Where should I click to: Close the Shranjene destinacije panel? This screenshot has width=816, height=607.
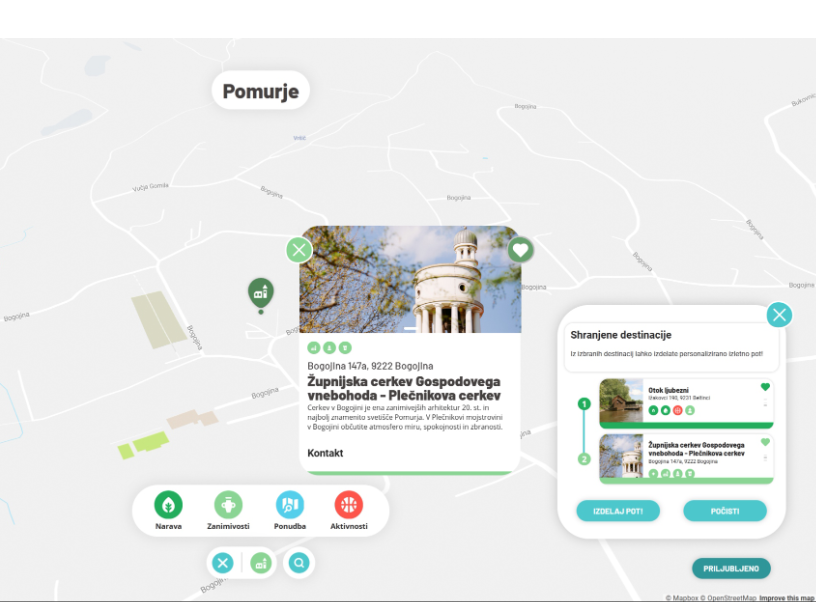coord(780,315)
